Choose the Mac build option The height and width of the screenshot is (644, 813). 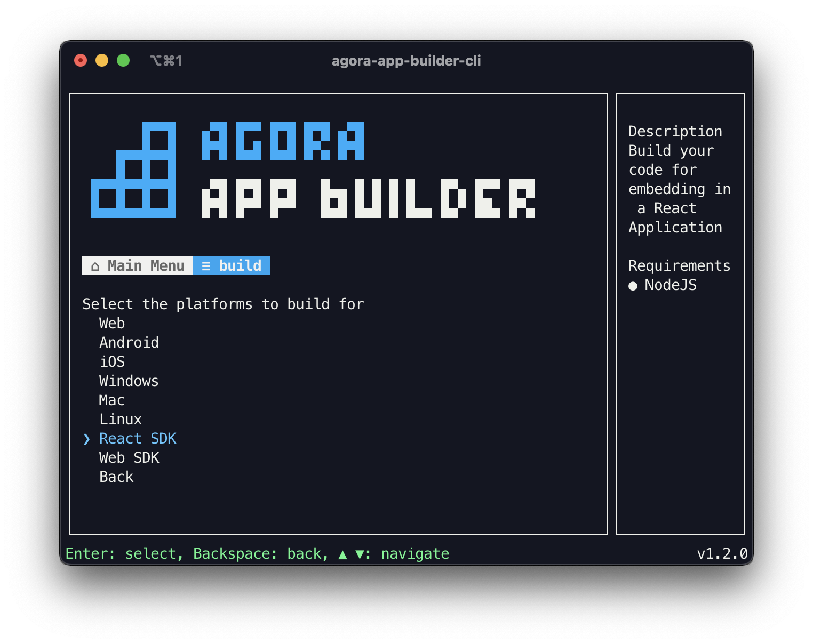point(112,400)
